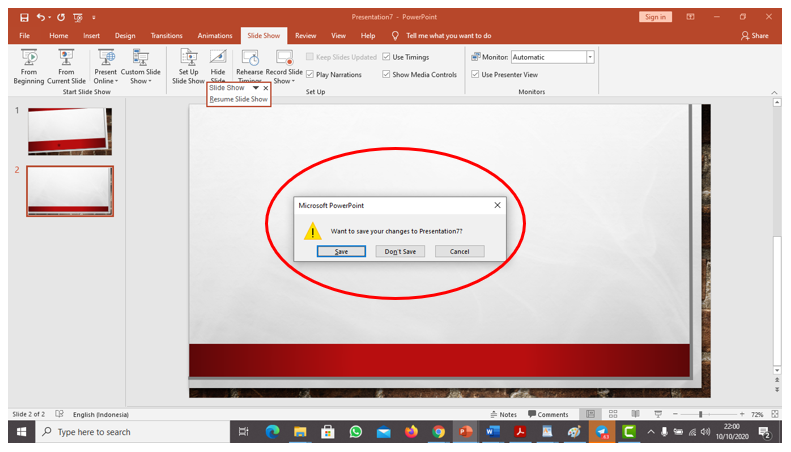
Task: Start slide show From Current Slide
Action: coord(66,67)
